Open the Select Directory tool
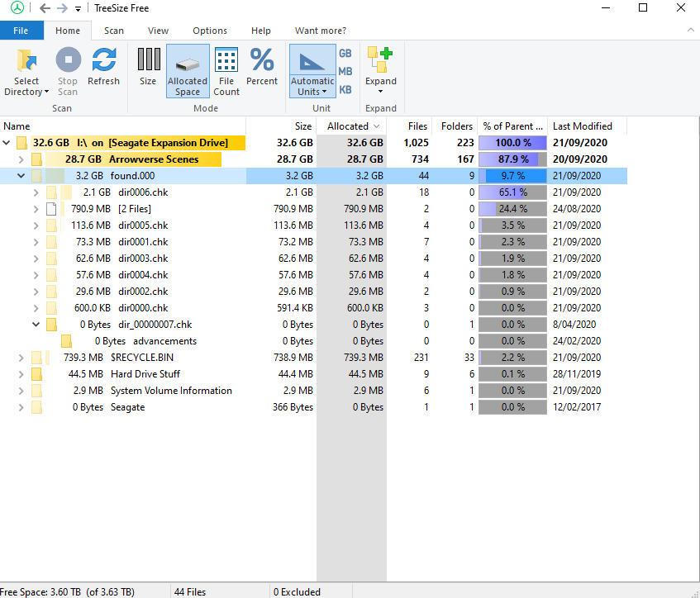This screenshot has width=700, height=598. click(x=26, y=72)
